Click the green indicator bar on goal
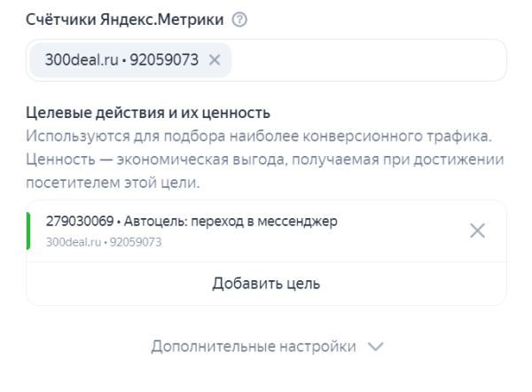532x392 pixels. (28, 231)
